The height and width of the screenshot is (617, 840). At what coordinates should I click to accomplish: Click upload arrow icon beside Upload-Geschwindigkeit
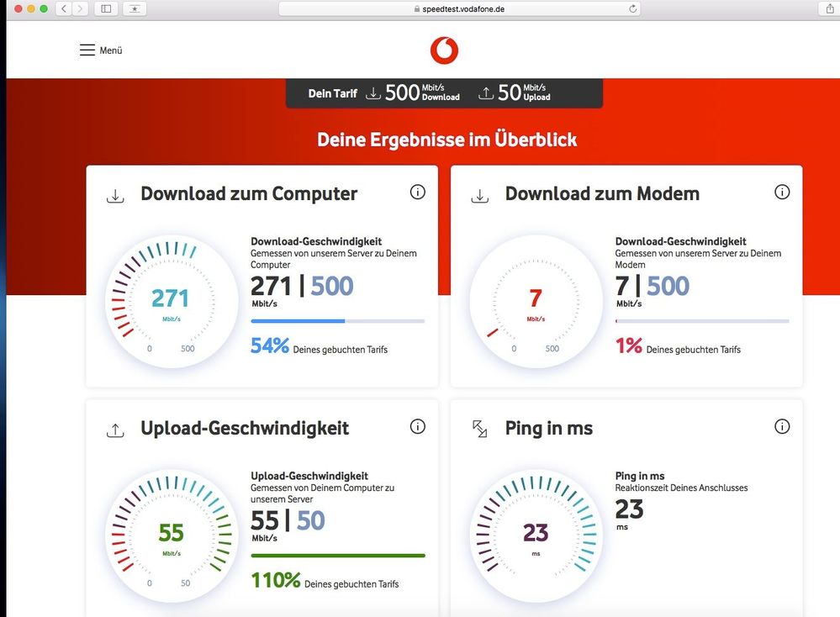click(x=115, y=430)
